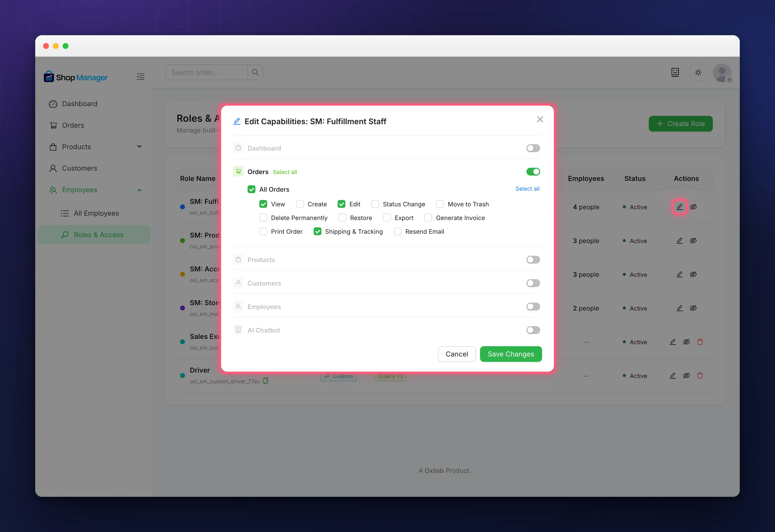Check the Create permission checkbox
This screenshot has width=775, height=532.
[x=300, y=204]
